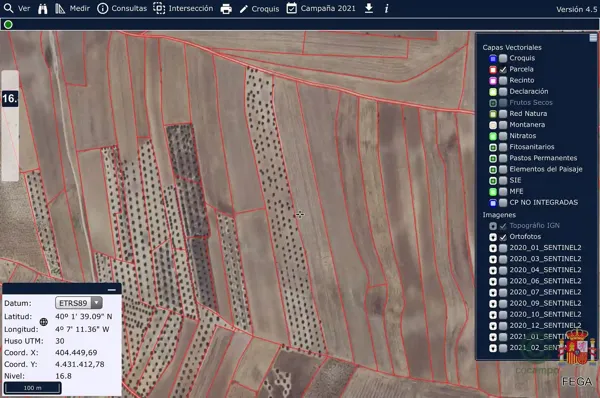Click the Intersección tool button
This screenshot has width=600, height=398.
pyautogui.click(x=183, y=8)
